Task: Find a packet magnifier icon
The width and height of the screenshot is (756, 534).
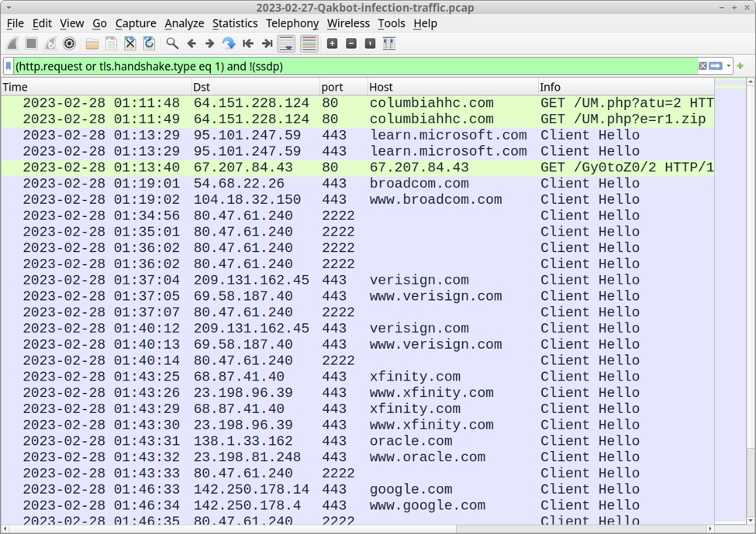Action: click(x=172, y=43)
